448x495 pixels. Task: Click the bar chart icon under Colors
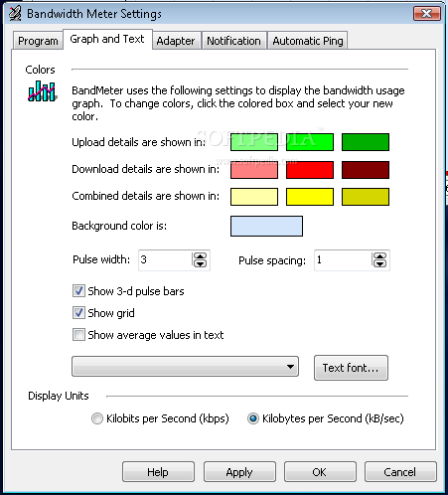(42, 91)
